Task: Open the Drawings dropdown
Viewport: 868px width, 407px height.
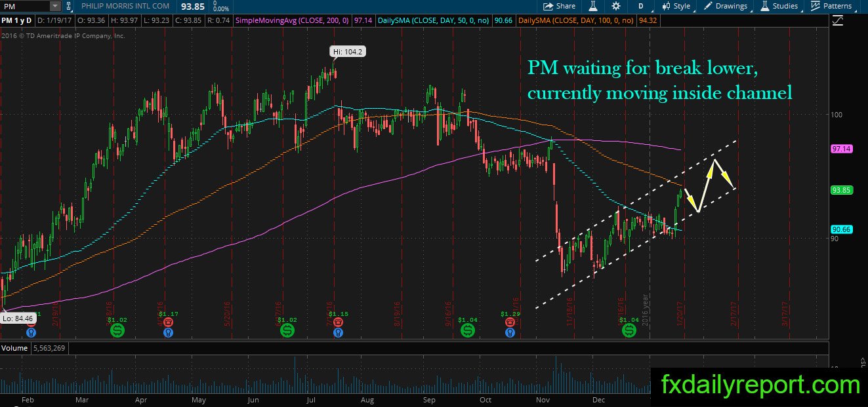Action: tap(726, 6)
